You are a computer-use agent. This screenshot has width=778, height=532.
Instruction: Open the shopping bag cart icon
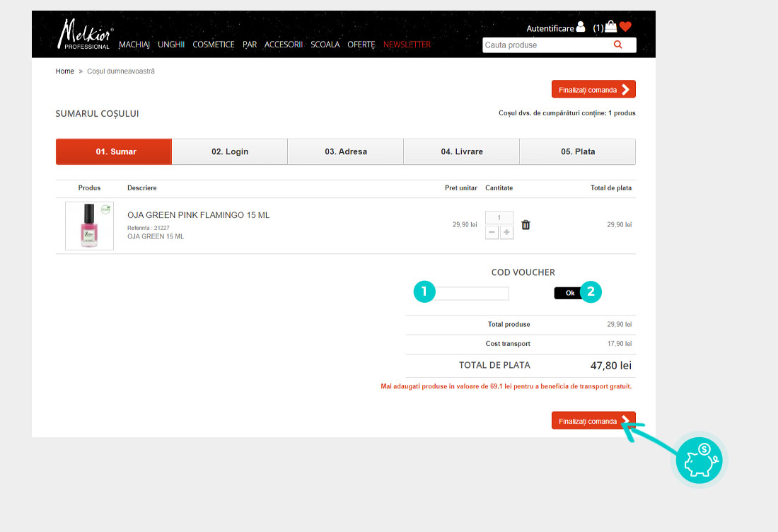tap(611, 28)
